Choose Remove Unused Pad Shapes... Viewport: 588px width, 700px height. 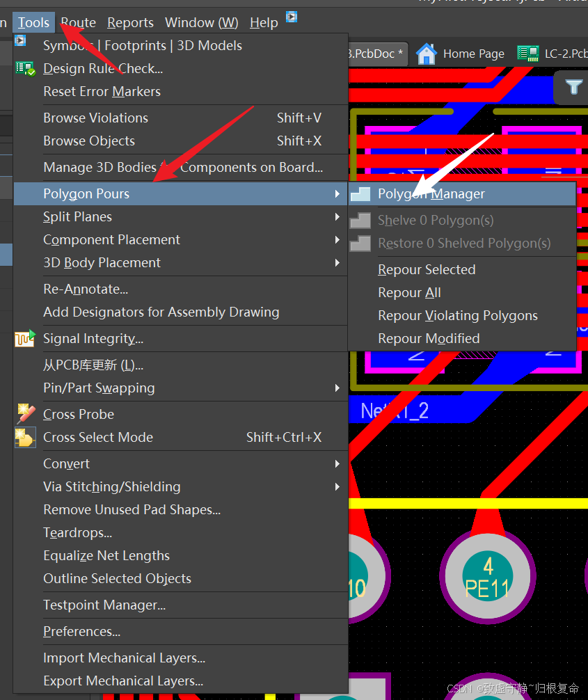(x=181, y=510)
